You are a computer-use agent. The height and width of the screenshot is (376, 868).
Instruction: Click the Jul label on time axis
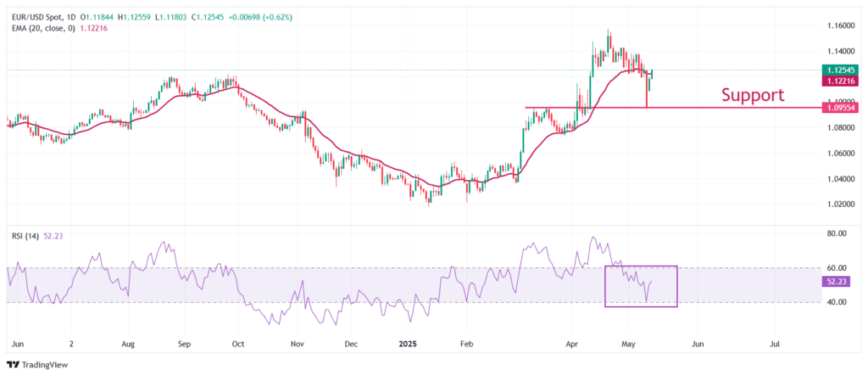click(x=775, y=344)
